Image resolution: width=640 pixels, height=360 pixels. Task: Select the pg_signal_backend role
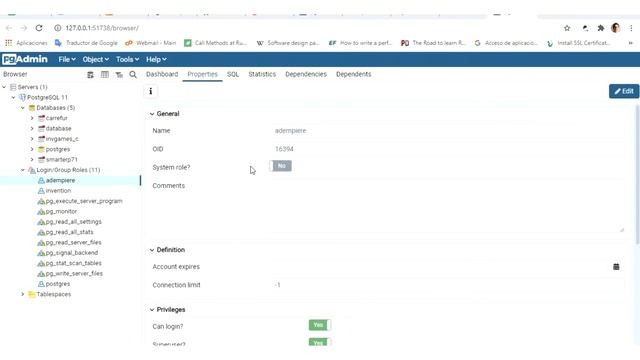coord(72,253)
